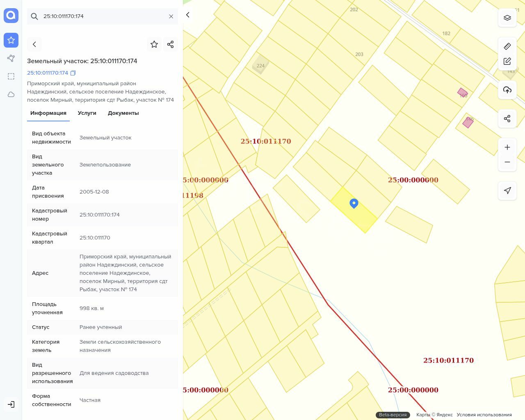
Task: Zoom in on the map
Action: pyautogui.click(x=507, y=147)
